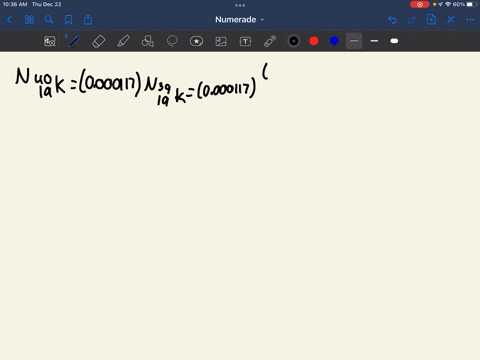This screenshot has height=360, width=480.
Task: Bookmark the current page
Action: 68,20
